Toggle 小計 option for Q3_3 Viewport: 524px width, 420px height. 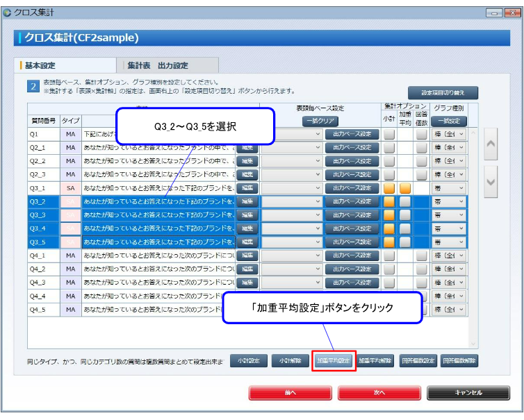pos(389,215)
